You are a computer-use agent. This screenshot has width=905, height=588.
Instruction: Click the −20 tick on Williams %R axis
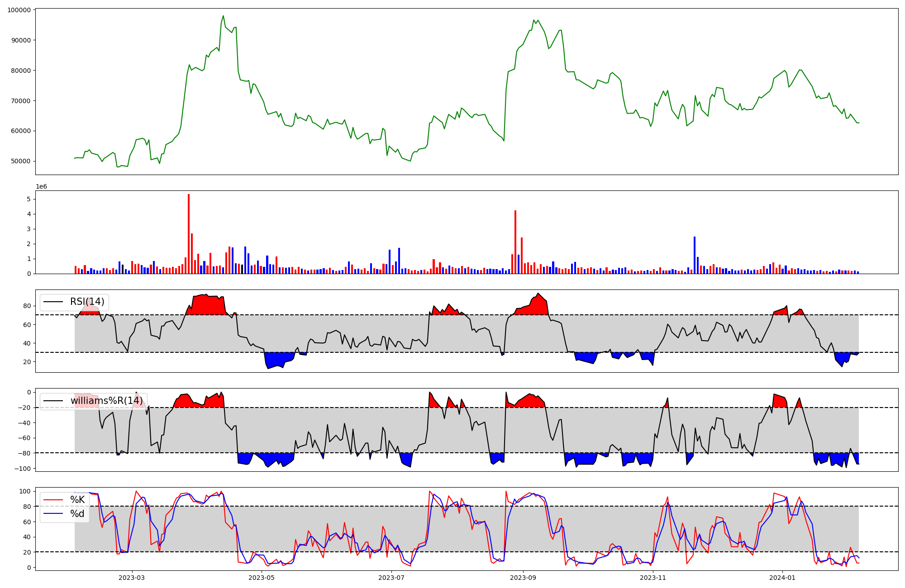24,408
